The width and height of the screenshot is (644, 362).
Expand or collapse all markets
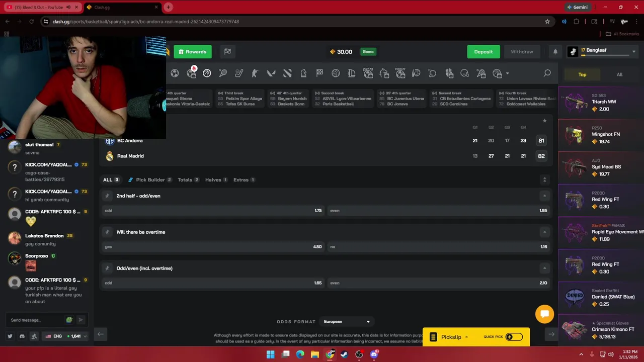[x=544, y=179]
